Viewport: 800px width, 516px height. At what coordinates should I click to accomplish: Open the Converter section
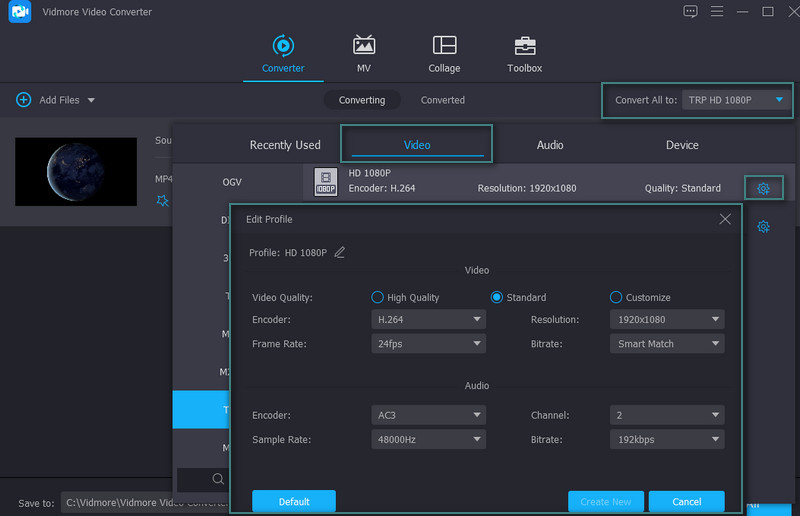(x=283, y=54)
